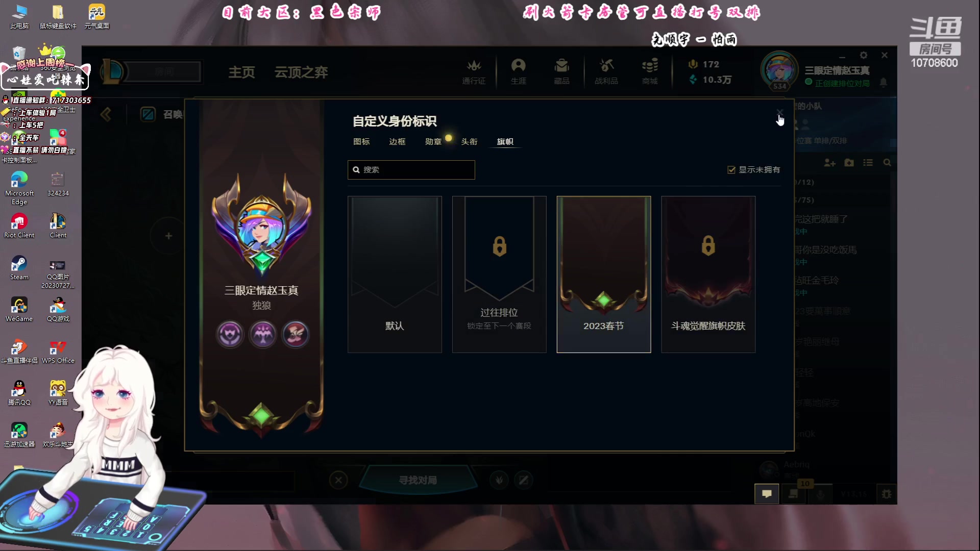Switch to the 图标 tab

pos(361,142)
